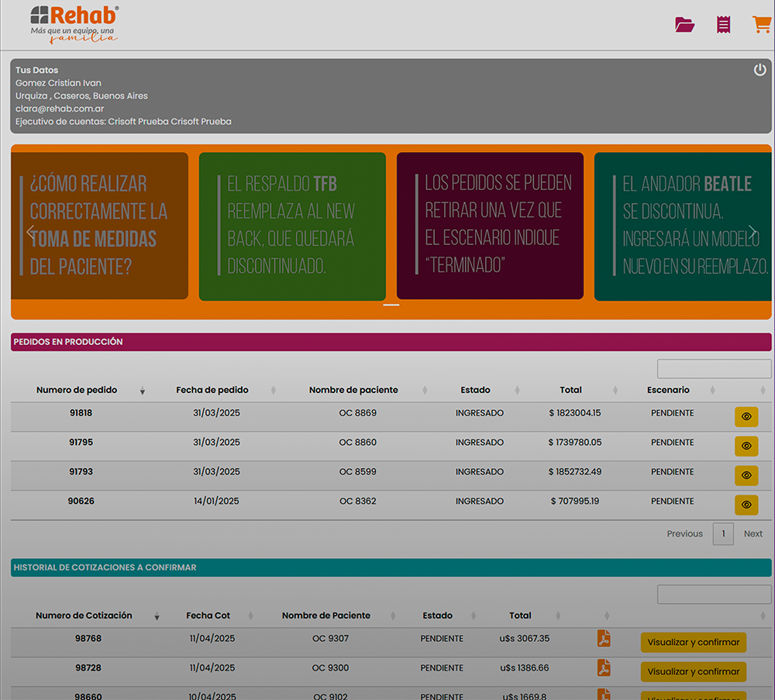Open PDF icon for quotation 98768

point(604,639)
